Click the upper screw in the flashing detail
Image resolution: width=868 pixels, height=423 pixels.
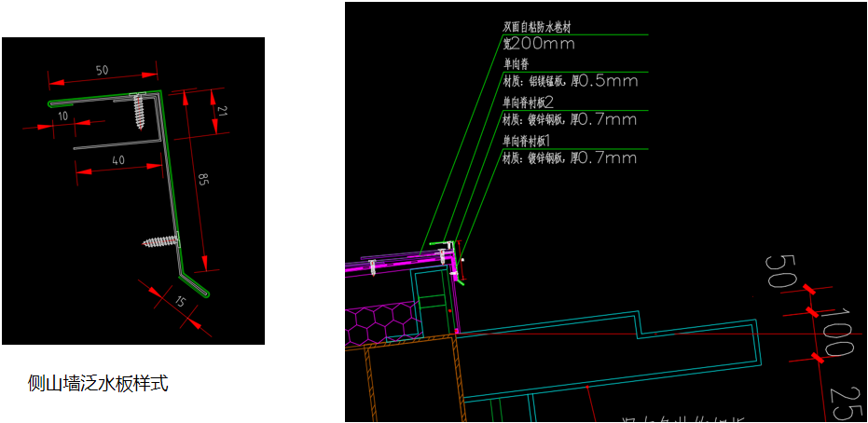coord(145,110)
